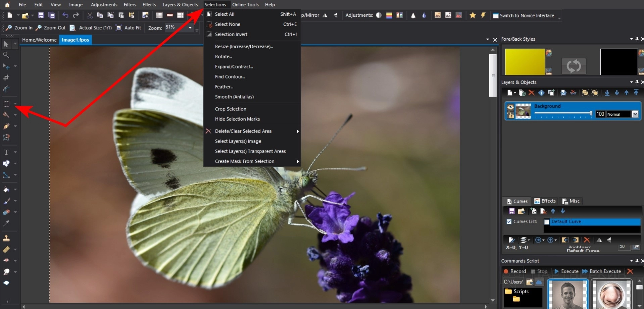Click the Crop tool icon
The height and width of the screenshot is (309, 644).
[x=6, y=78]
